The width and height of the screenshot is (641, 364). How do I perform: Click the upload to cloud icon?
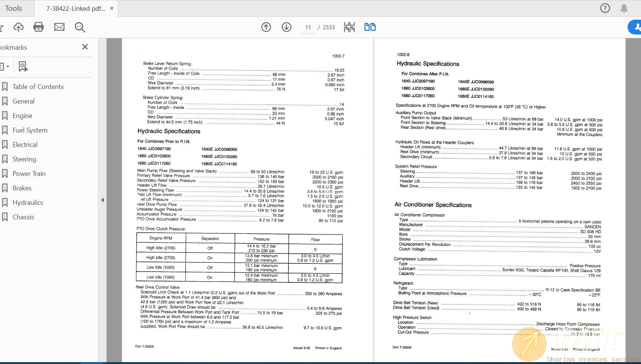[18, 27]
